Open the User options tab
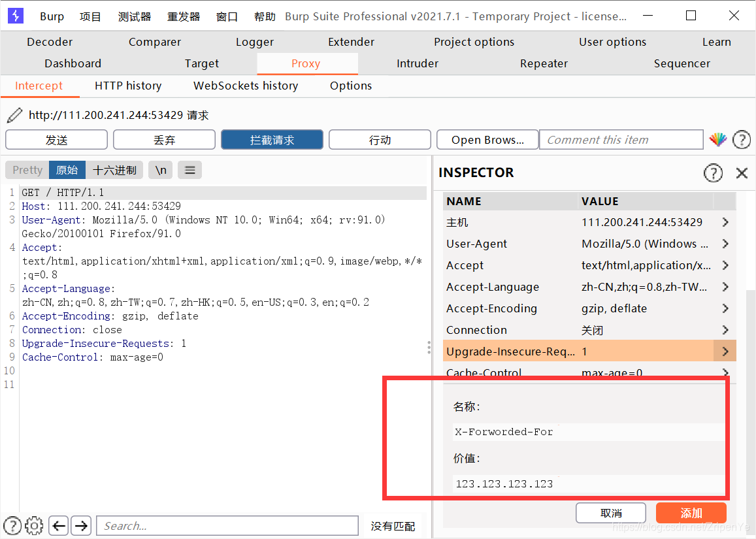The width and height of the screenshot is (756, 539). pyautogui.click(x=612, y=42)
